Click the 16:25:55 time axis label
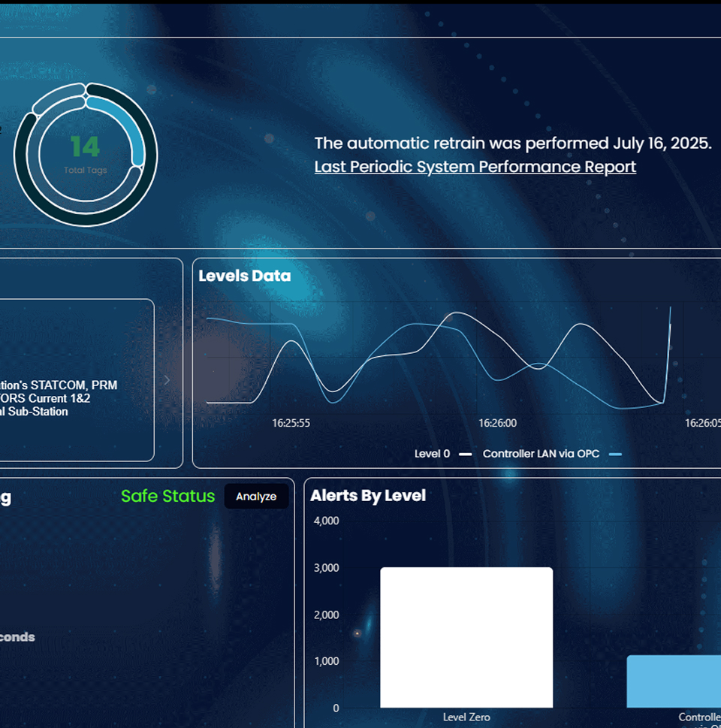This screenshot has height=728, width=721. (x=291, y=423)
